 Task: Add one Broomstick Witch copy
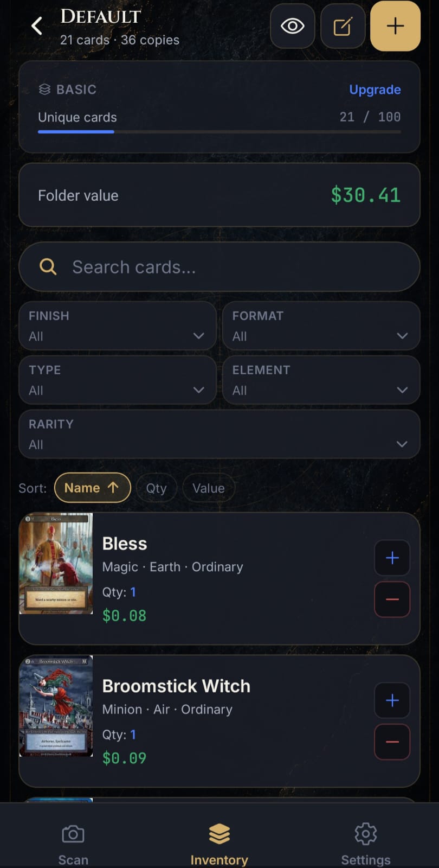pos(392,700)
